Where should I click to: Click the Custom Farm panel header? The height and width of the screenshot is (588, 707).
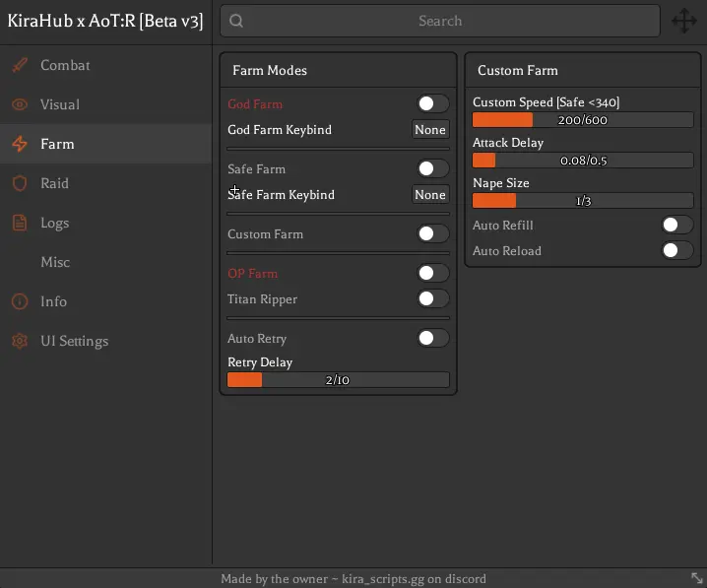coord(583,70)
